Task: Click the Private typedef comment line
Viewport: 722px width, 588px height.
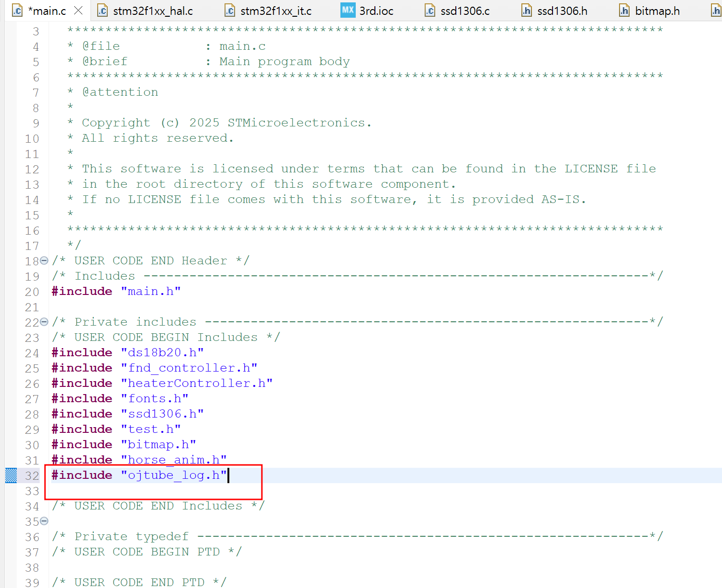Action: coord(357,536)
